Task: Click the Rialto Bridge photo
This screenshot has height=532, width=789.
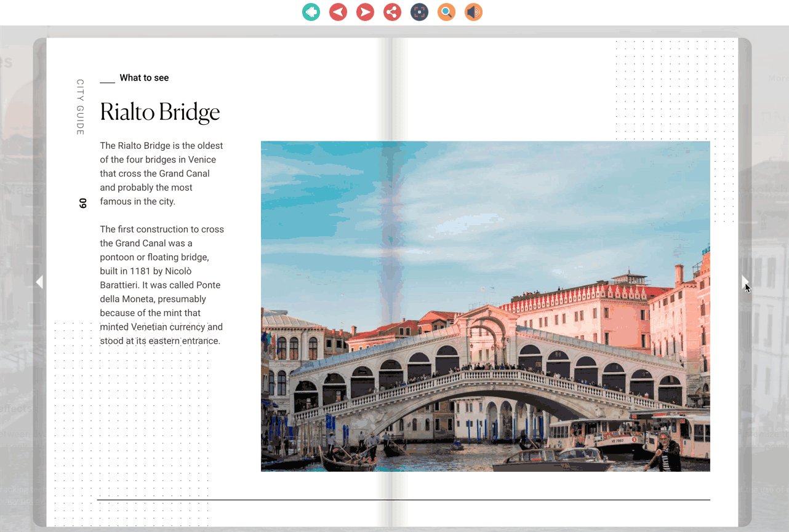Action: (485, 306)
